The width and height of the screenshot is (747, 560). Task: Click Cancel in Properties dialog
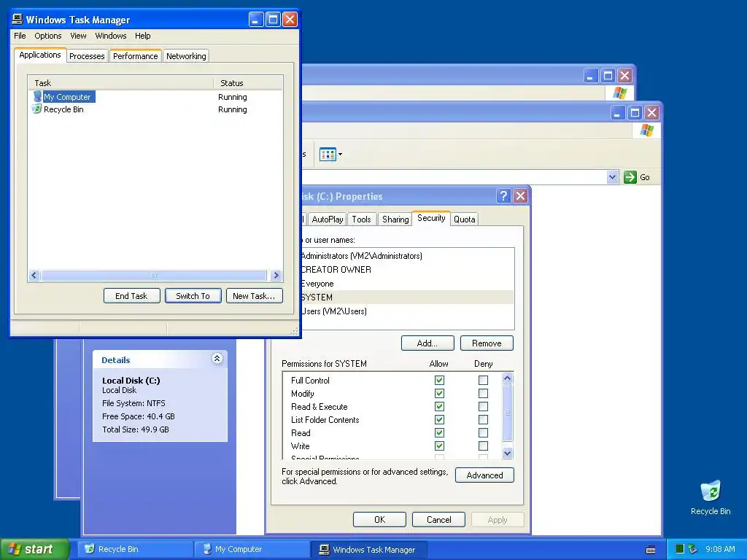pos(438,519)
